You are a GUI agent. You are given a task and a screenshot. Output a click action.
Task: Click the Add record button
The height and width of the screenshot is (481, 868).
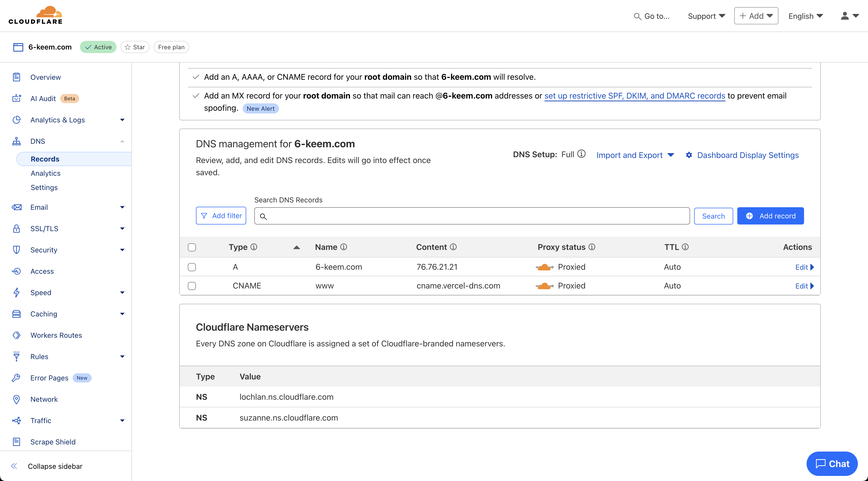770,216
